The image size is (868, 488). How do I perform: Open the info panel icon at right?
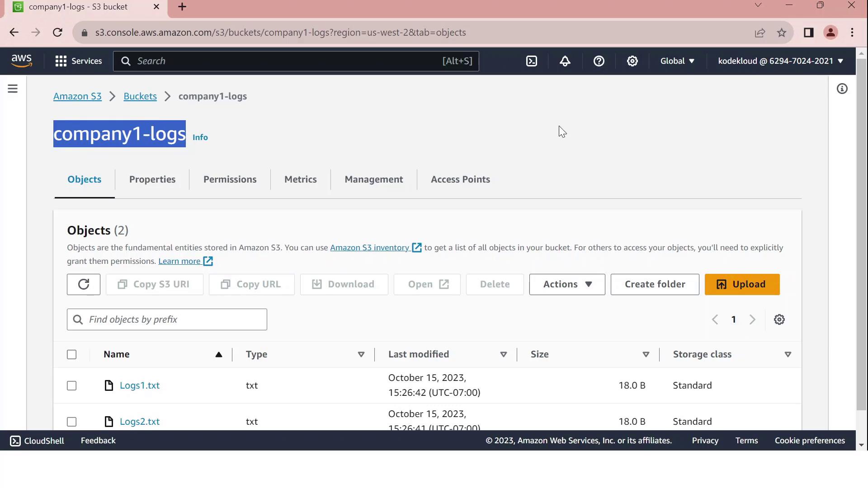(842, 89)
